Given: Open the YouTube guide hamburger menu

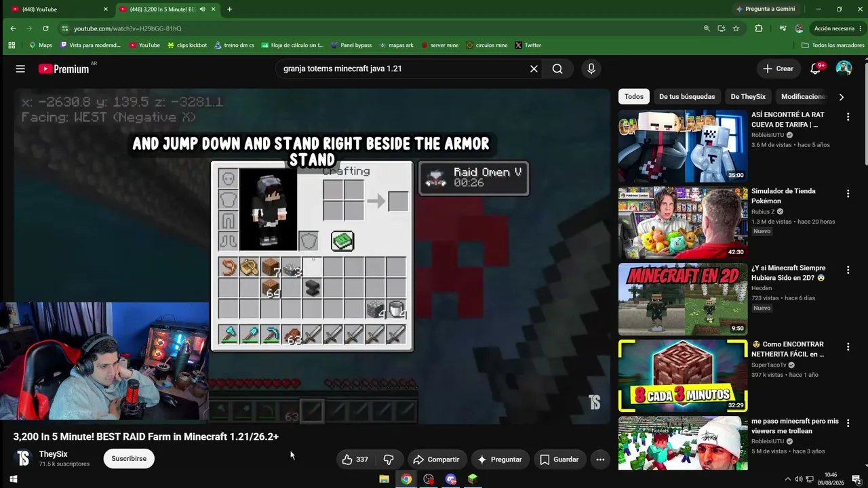Looking at the screenshot, I should (x=20, y=68).
